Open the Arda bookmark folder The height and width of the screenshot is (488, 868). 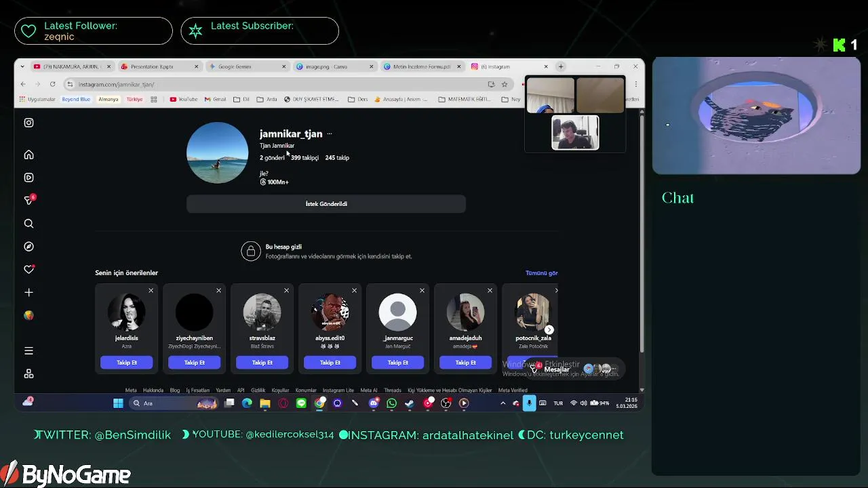[267, 99]
